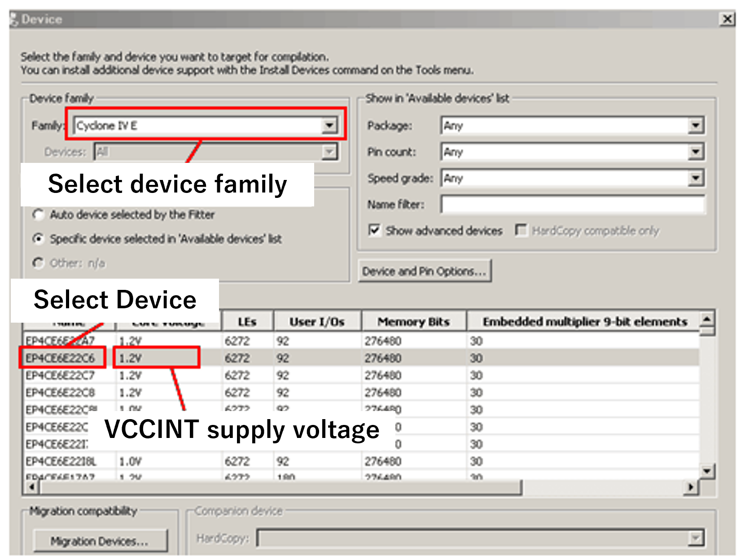745x560 pixels.
Task: Select Auto device selected by the Fitter
Action: coord(39,215)
